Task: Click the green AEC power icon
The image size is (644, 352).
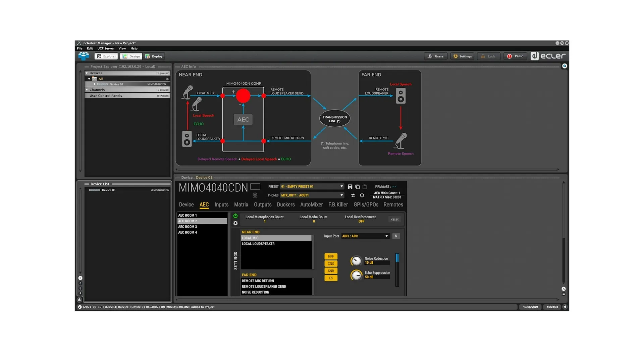Action: tap(235, 216)
